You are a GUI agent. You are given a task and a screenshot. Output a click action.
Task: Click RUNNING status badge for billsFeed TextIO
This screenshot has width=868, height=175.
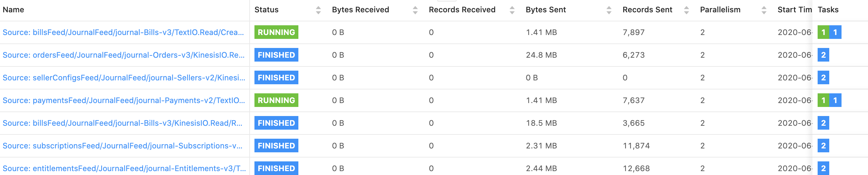[x=276, y=32]
